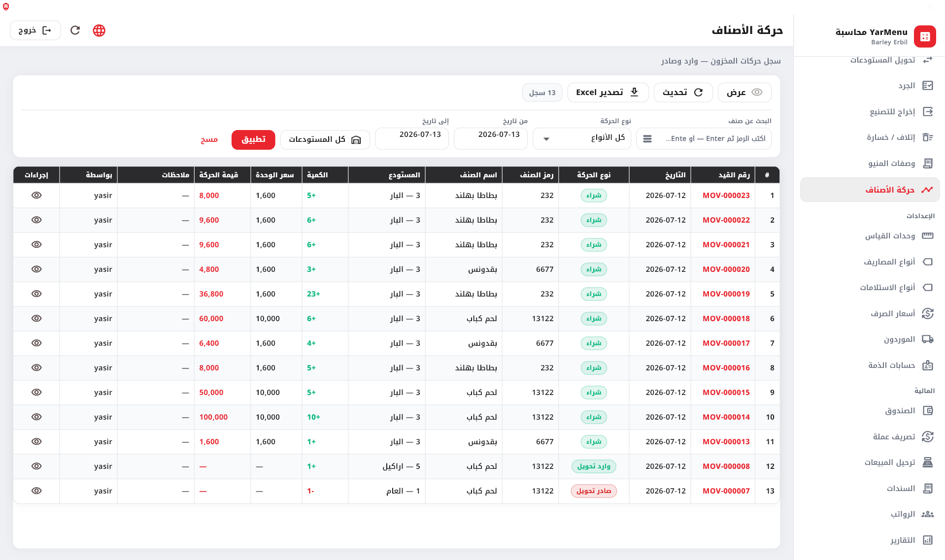Click the globe language icon
945x560 pixels.
pyautogui.click(x=99, y=31)
